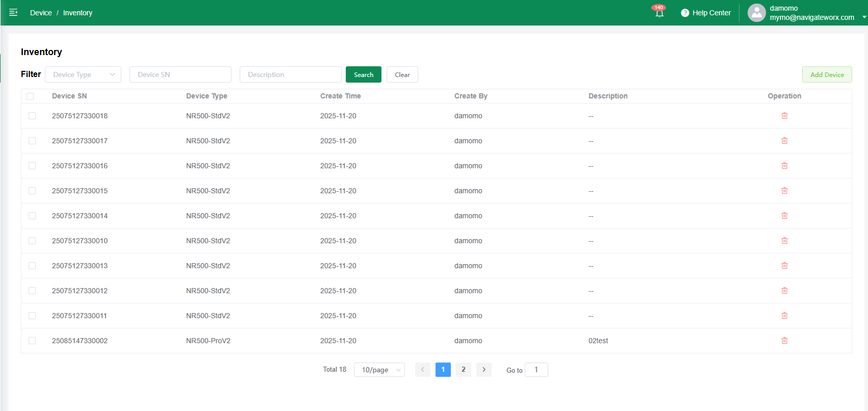Click into the Device SN filter field
The height and width of the screenshot is (411, 868).
tap(180, 74)
